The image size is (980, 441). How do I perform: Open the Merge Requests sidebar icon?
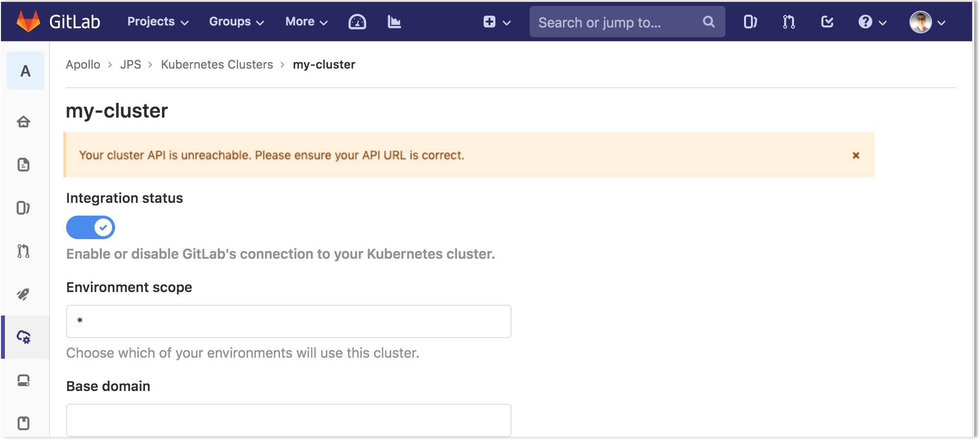click(24, 251)
